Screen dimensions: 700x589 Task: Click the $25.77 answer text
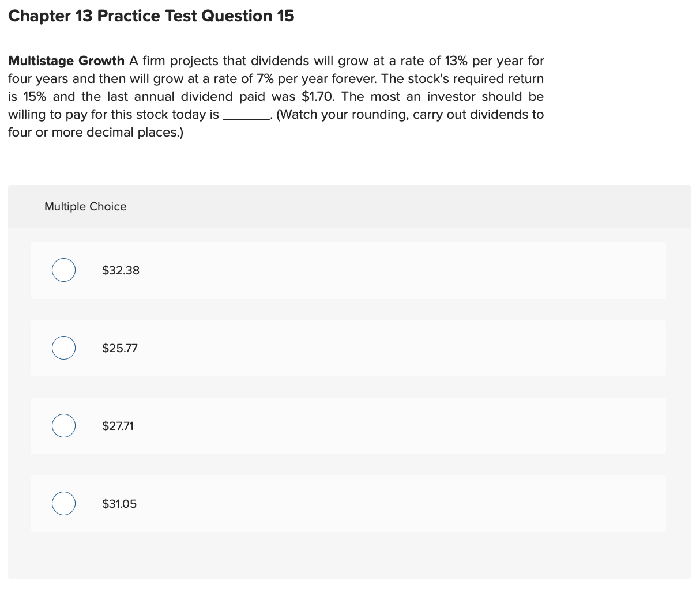[x=119, y=348]
